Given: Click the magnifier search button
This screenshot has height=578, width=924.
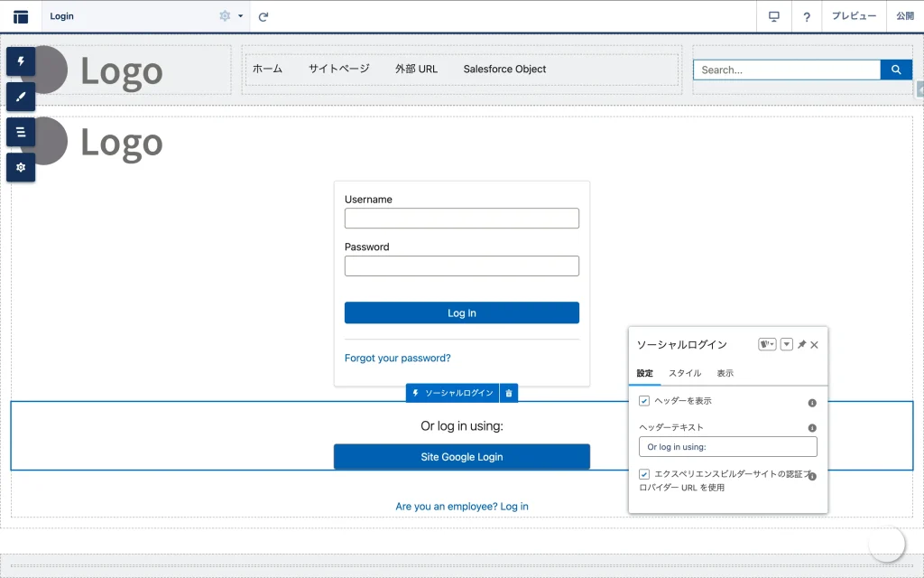Looking at the screenshot, I should point(896,70).
